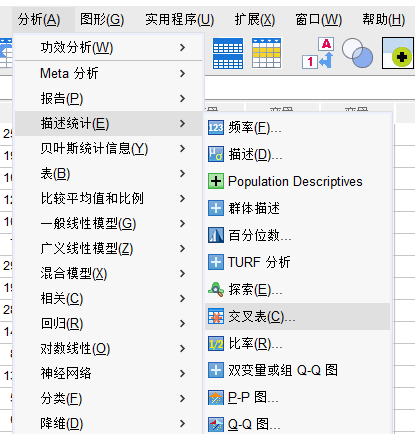Click the 123 icon beside 频率(F)

click(216, 128)
